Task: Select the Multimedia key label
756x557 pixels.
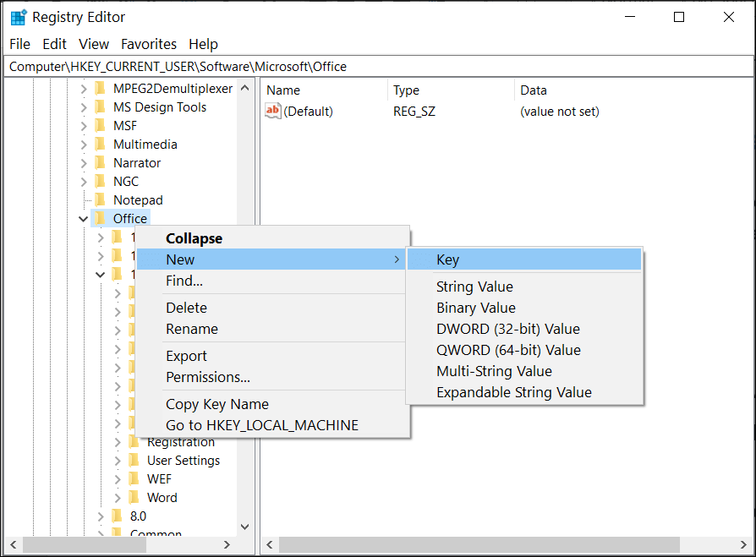Action: coord(145,144)
